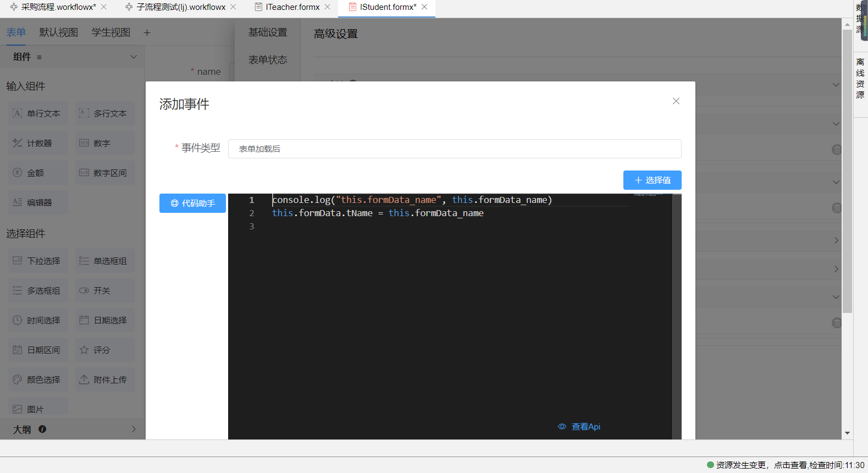The image size is (868, 473).
Task: Switch to the ITeacher.formx tab
Action: coord(292,7)
